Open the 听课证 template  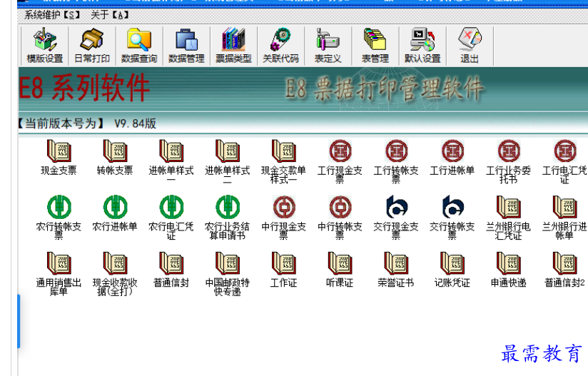340,270
